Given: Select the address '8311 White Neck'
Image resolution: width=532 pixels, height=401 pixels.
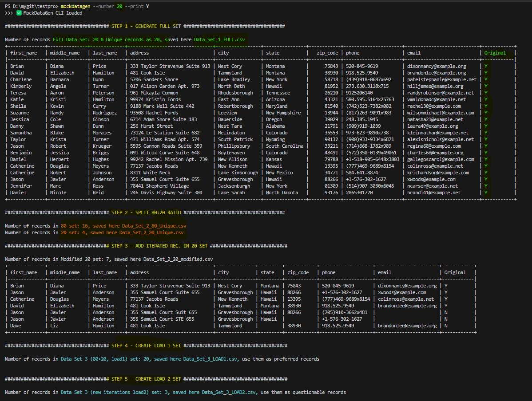Looking at the screenshot, I should (150, 173).
